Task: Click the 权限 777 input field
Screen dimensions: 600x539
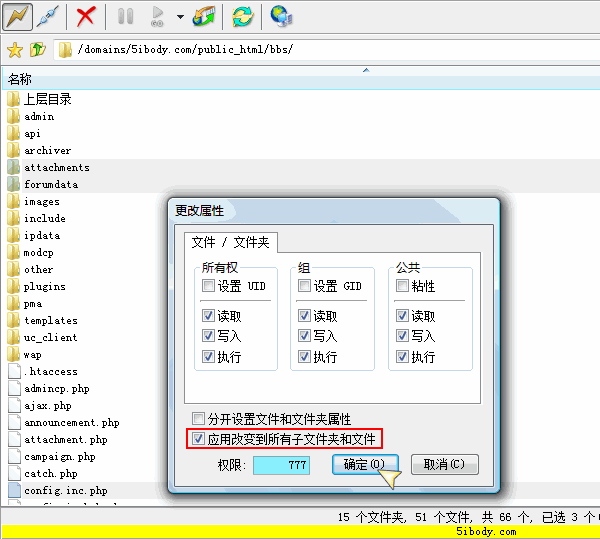Action: click(281, 465)
